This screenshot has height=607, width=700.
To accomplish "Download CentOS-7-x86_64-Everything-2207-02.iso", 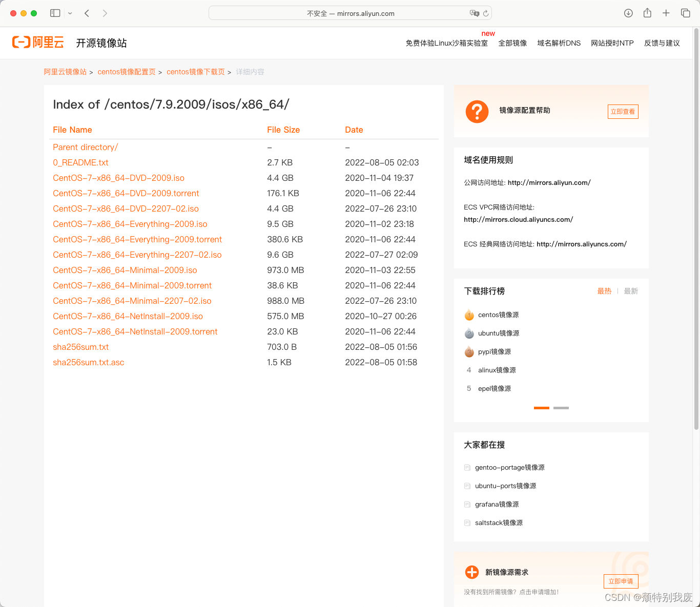I will coord(137,255).
